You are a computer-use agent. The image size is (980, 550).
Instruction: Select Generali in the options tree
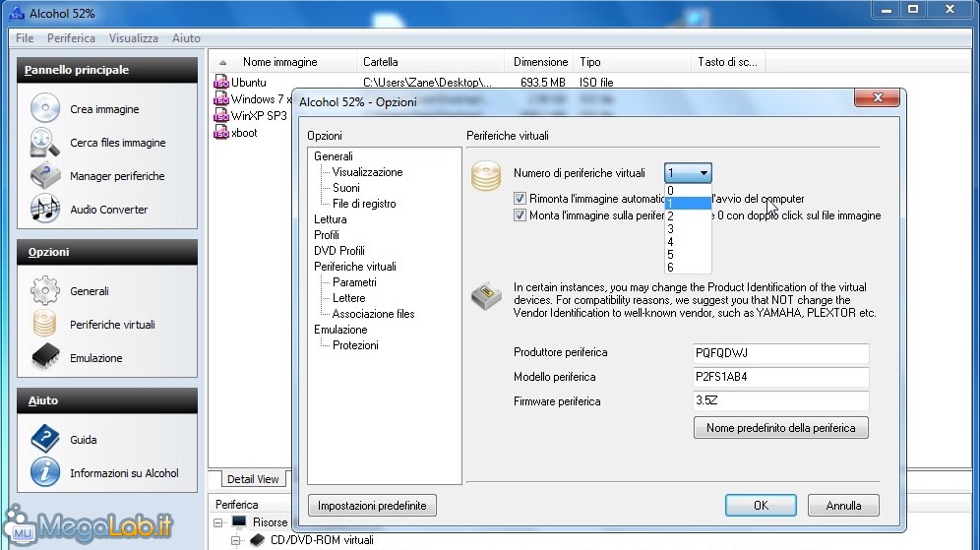334,156
